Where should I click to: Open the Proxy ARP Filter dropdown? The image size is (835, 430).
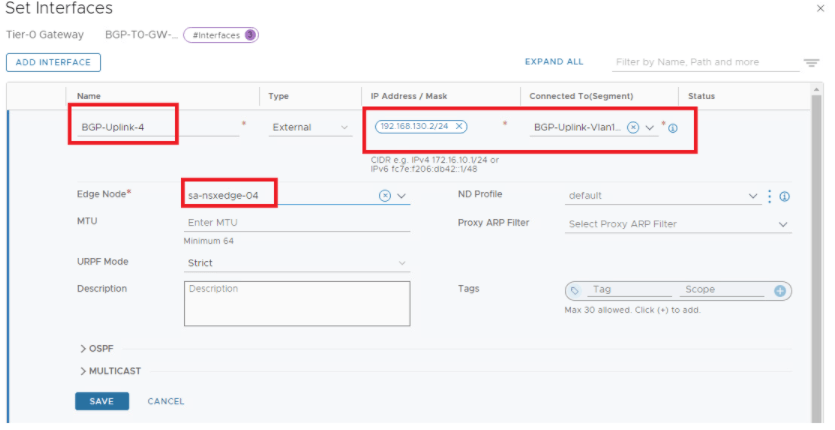coord(782,225)
